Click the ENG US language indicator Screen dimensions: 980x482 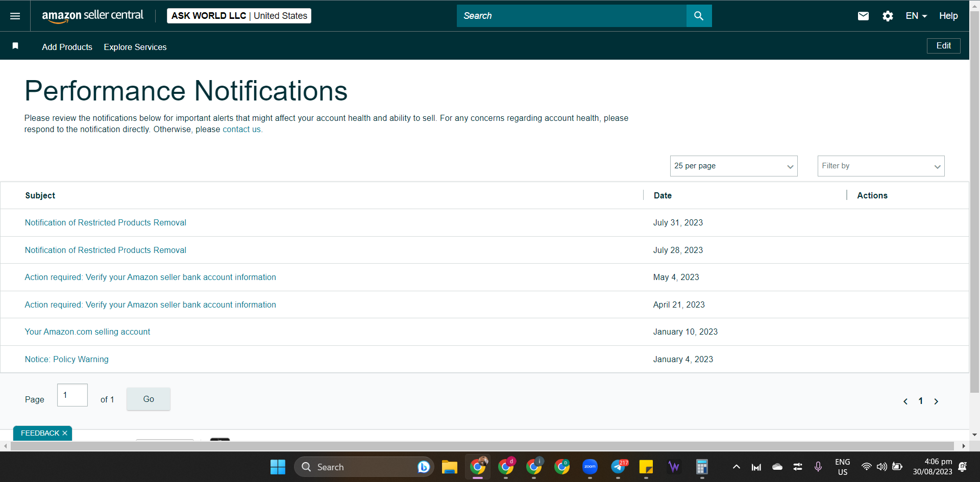(x=843, y=467)
